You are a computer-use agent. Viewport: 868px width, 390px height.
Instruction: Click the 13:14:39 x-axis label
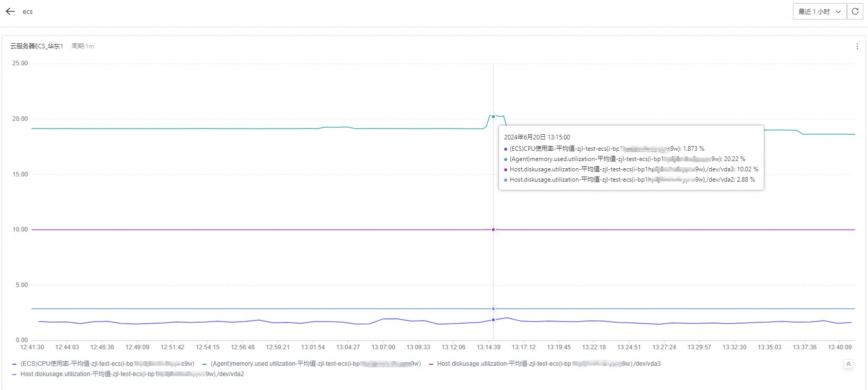click(488, 347)
